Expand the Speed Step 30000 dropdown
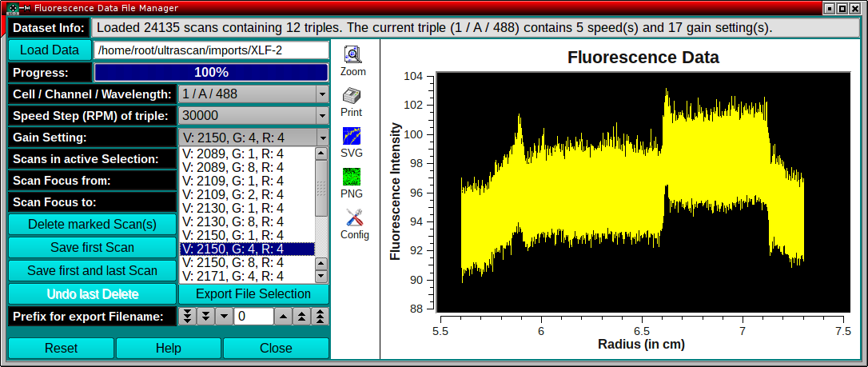Image resolution: width=868 pixels, height=367 pixels. coord(253,116)
